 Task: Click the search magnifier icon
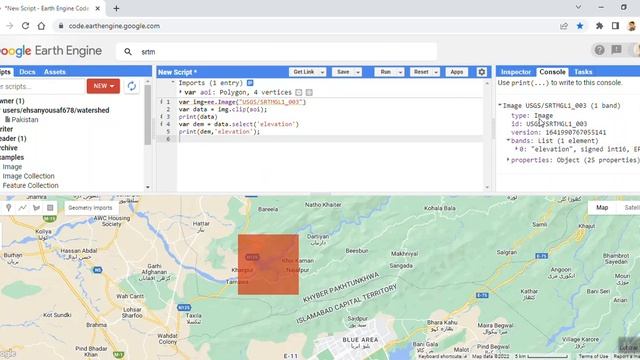[128, 52]
